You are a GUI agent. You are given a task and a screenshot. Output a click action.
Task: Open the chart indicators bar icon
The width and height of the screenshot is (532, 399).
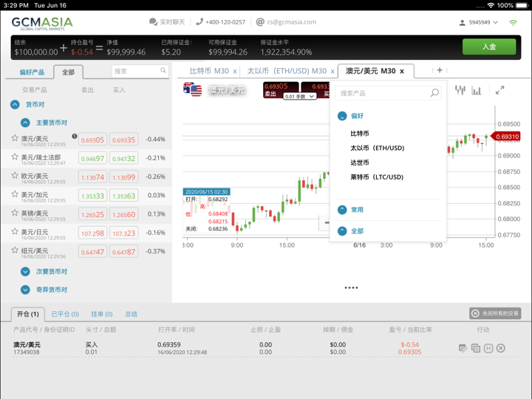pyautogui.click(x=477, y=90)
